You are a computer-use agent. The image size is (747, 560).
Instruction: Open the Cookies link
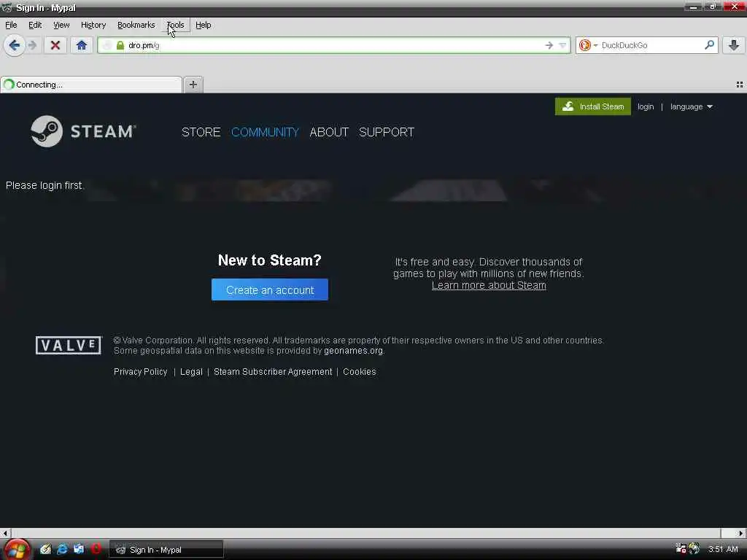click(x=359, y=371)
